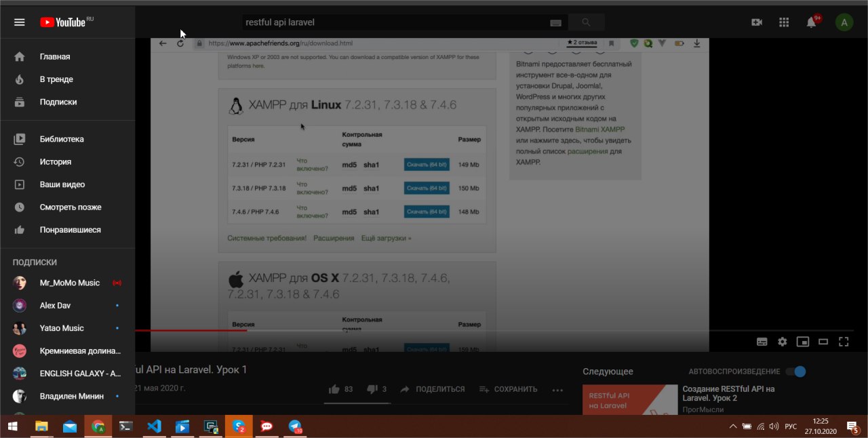The width and height of the screenshot is (868, 438).
Task: Switch the РУС input language
Action: (791, 426)
